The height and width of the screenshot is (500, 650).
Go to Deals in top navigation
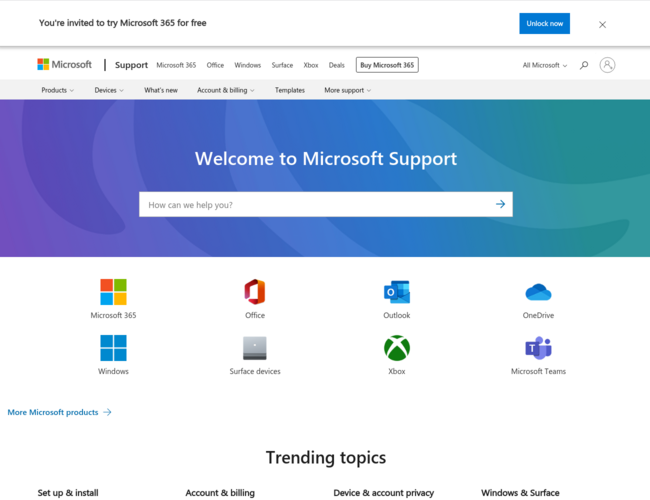coord(337,65)
